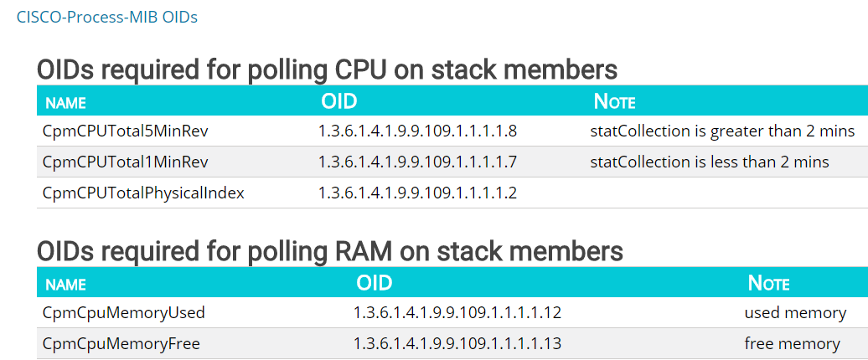Click the CpmCpuMemoryUsed name cell
Viewport: 868px width, 360px height.
pyautogui.click(x=124, y=313)
